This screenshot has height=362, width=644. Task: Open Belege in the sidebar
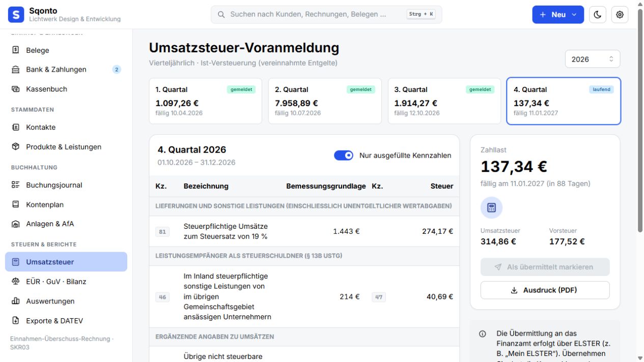pos(66,50)
